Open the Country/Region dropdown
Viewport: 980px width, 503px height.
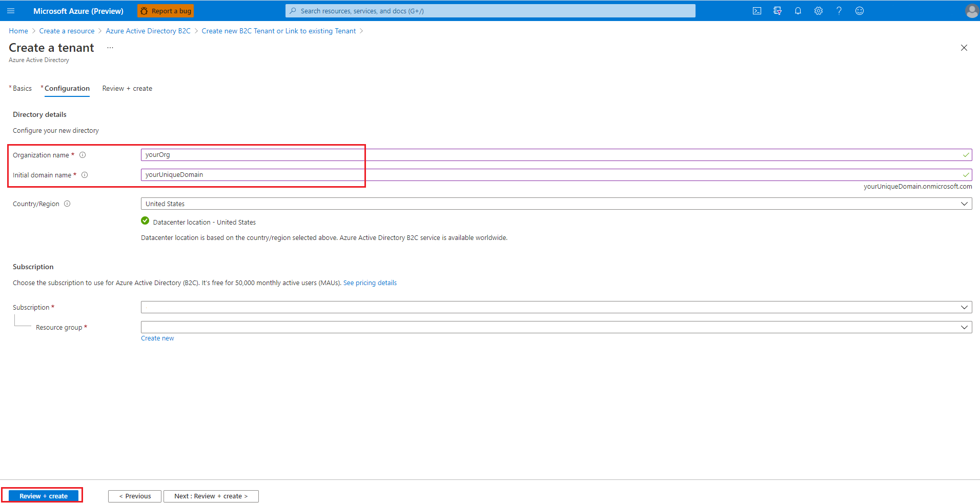tap(964, 204)
